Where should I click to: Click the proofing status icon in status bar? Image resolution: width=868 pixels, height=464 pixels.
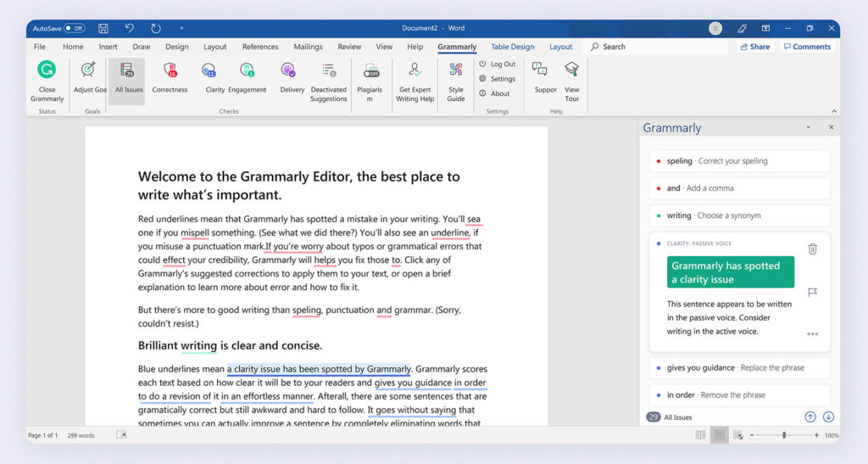click(121, 435)
